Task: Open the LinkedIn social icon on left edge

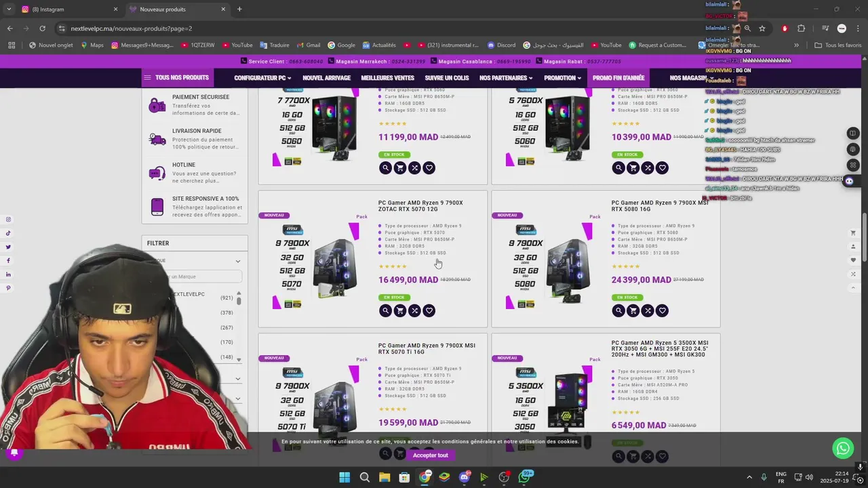Action: tap(8, 274)
